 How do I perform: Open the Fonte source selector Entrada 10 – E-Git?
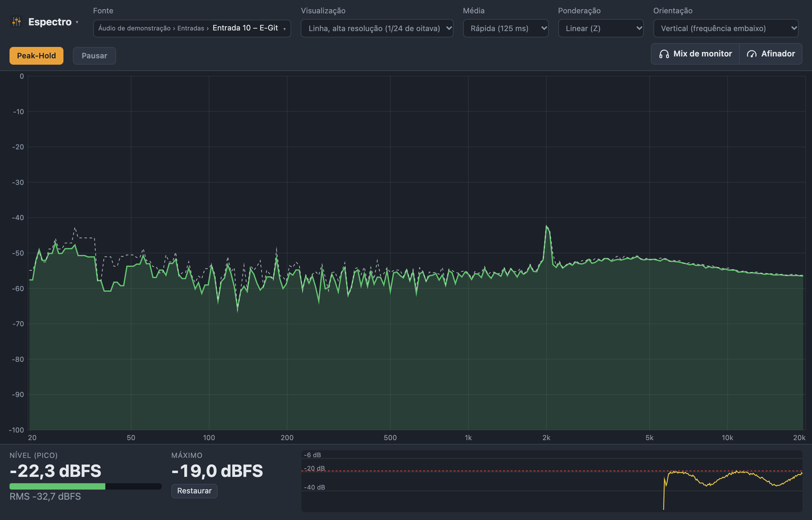click(192, 28)
